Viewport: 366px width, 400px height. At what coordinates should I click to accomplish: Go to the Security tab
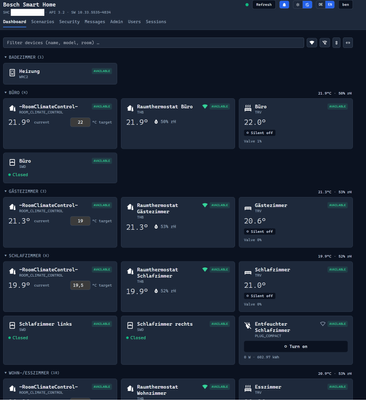click(69, 22)
